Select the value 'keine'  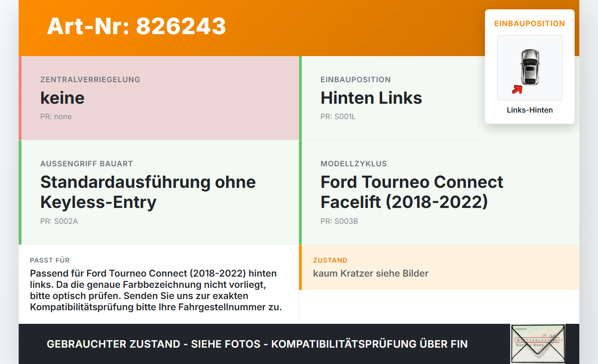tap(63, 98)
